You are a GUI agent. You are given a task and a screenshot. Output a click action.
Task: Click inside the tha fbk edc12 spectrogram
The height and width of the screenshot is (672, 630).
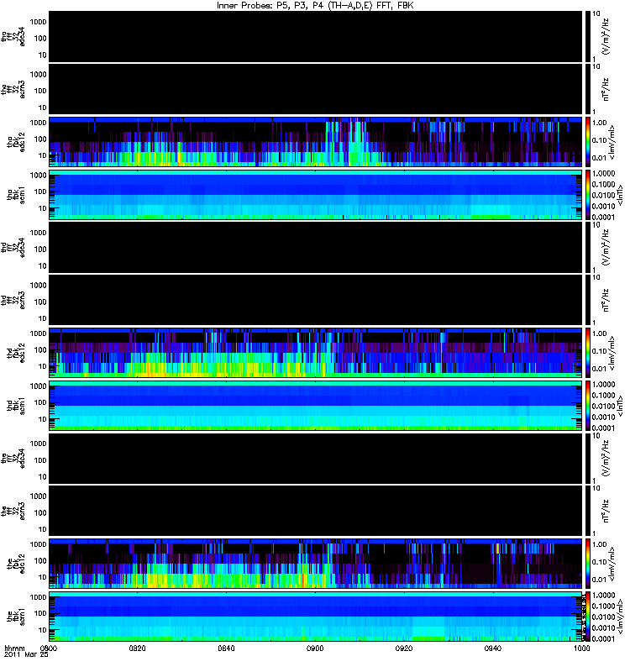click(x=316, y=142)
